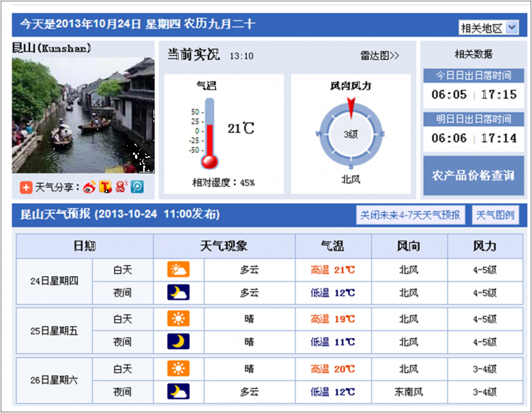Share via the red Sohu Weibo icon
This screenshot has height=413, width=532.
(x=121, y=187)
